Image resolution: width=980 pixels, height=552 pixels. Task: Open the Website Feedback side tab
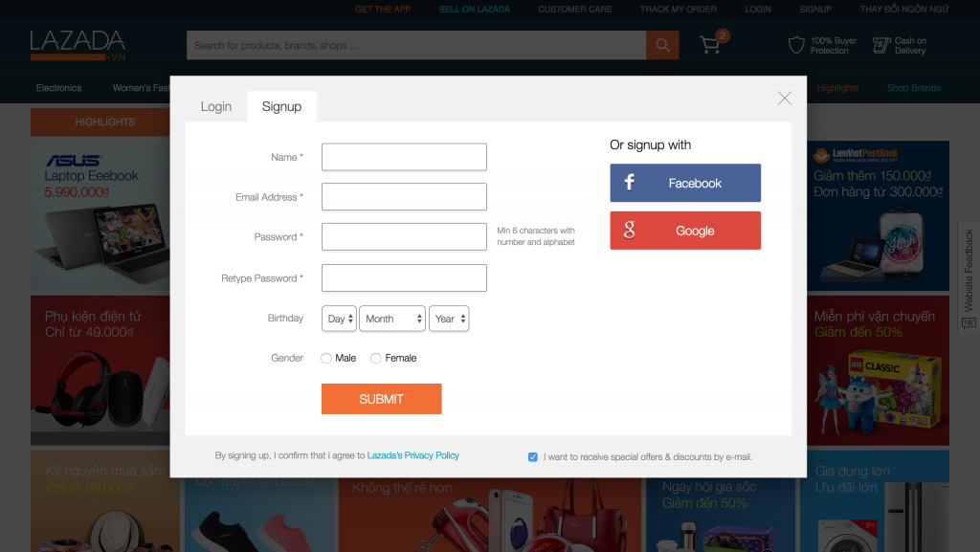(x=969, y=277)
